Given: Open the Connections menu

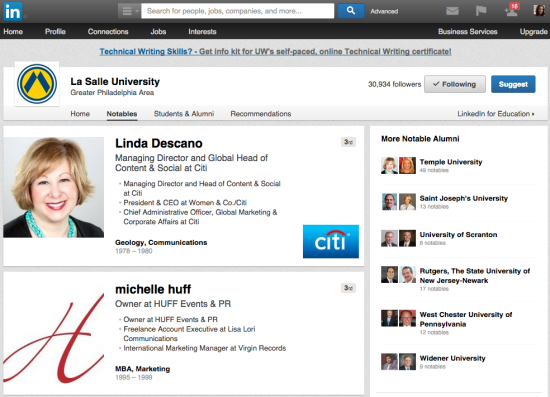Looking at the screenshot, I should point(108,32).
